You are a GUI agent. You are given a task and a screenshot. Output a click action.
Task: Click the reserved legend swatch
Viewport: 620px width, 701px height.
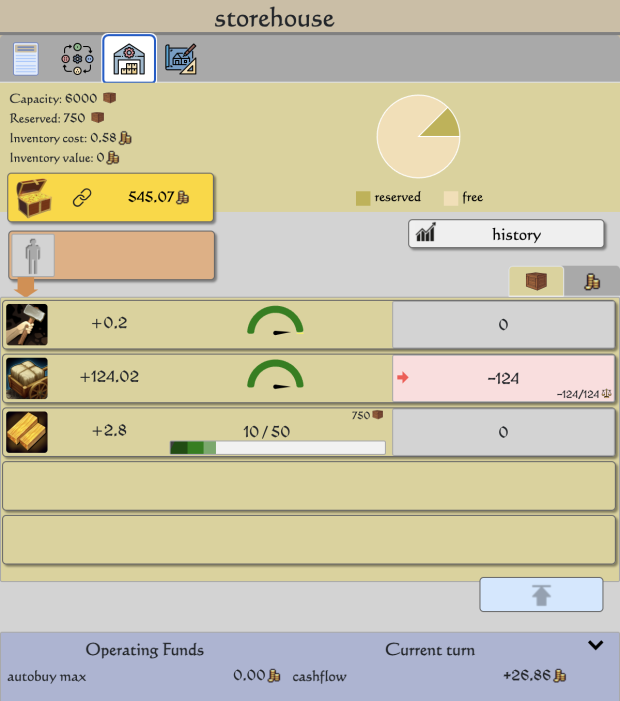(x=363, y=198)
